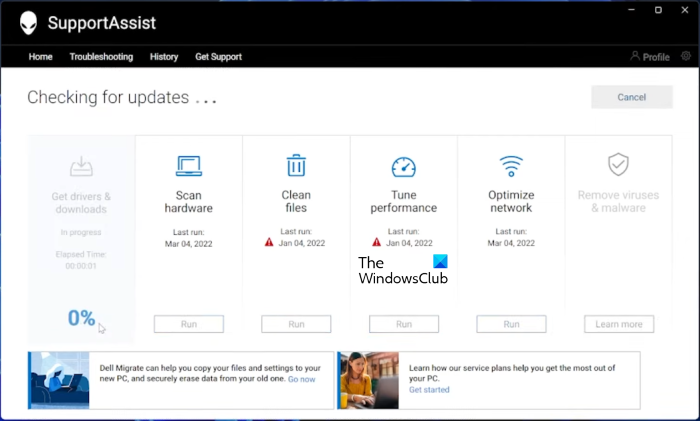700x421 pixels.
Task: Click Scan hardware's Mar 04, 2022 date
Action: (x=188, y=244)
